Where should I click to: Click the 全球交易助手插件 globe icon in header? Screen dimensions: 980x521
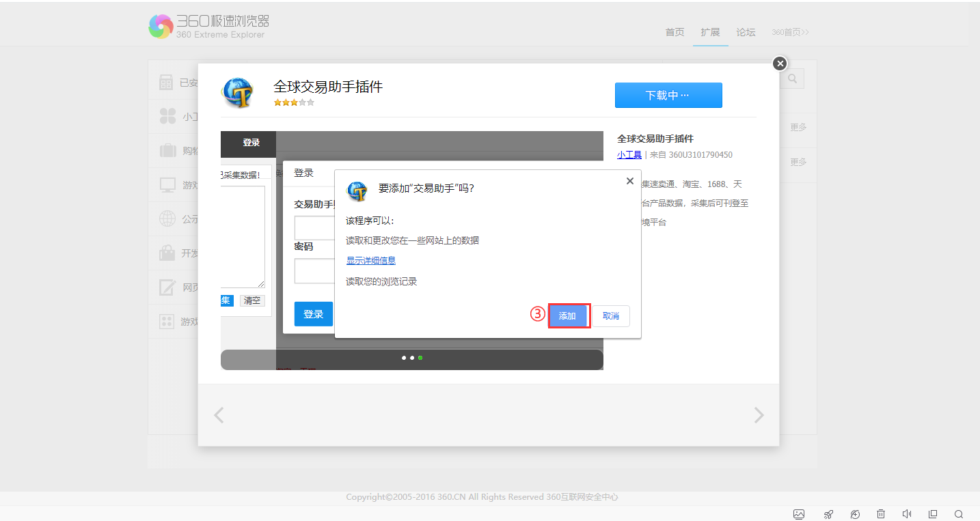click(x=238, y=93)
